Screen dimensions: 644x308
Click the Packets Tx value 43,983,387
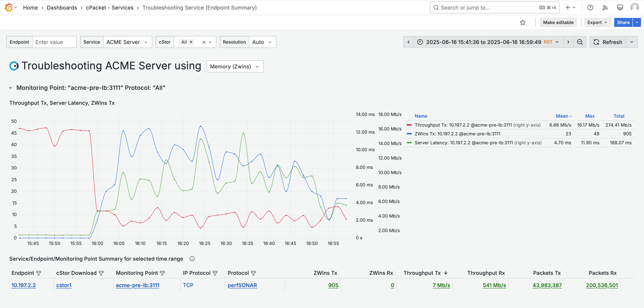click(x=547, y=285)
